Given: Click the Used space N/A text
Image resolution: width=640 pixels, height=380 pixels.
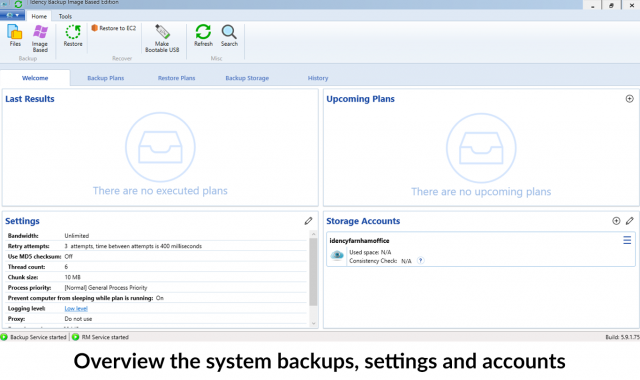Looking at the screenshot, I should point(370,252).
